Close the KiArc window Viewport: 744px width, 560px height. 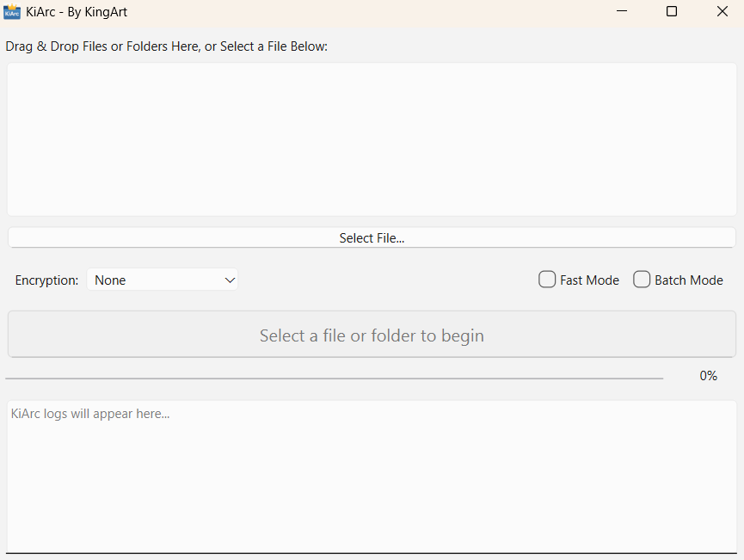[722, 12]
